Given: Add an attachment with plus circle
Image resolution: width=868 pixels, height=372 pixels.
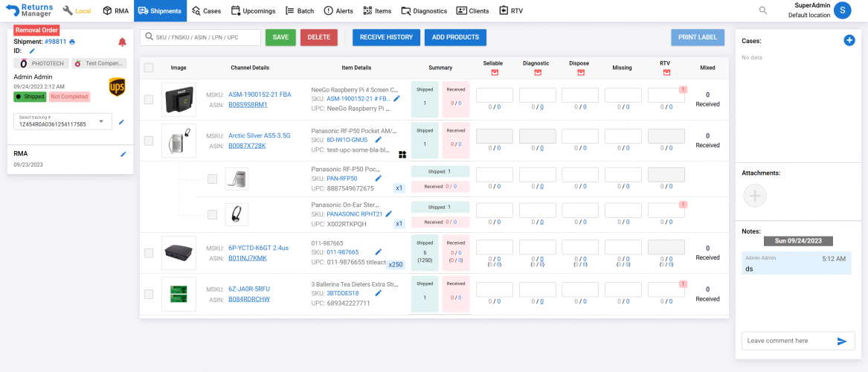Looking at the screenshot, I should pyautogui.click(x=754, y=196).
